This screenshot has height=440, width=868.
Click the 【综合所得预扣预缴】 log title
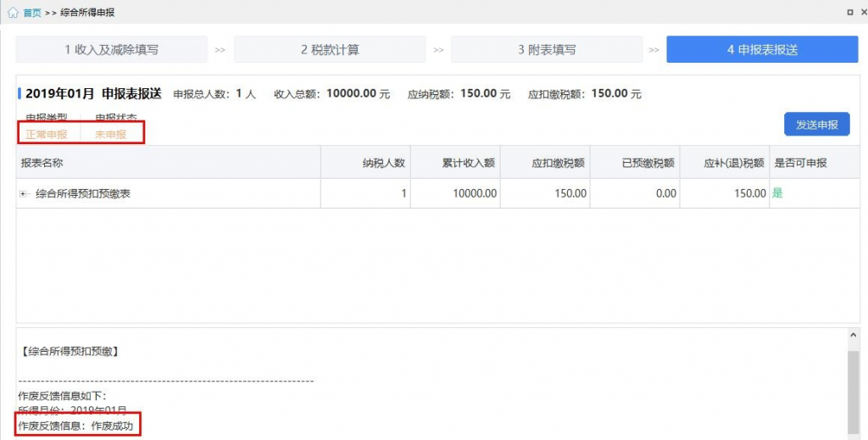tap(70, 351)
